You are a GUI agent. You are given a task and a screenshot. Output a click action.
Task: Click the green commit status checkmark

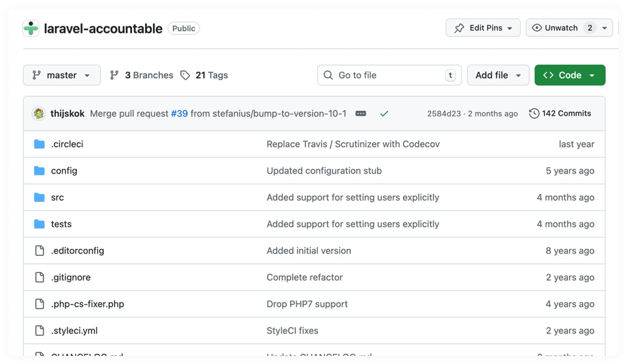click(384, 114)
